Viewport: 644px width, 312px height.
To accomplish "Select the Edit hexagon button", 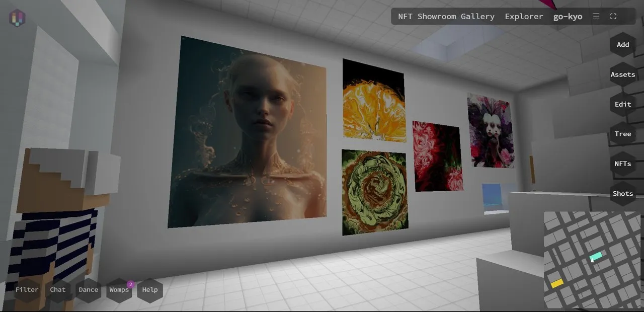I will point(623,104).
